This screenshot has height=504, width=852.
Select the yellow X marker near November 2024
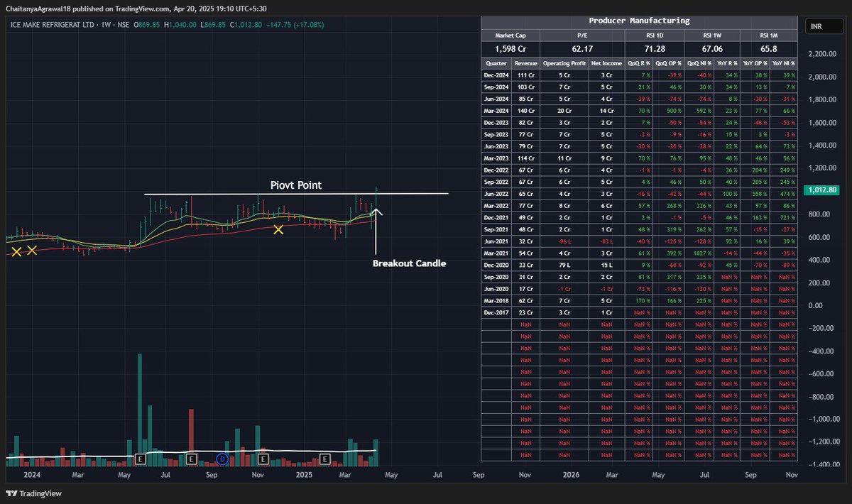tap(278, 229)
